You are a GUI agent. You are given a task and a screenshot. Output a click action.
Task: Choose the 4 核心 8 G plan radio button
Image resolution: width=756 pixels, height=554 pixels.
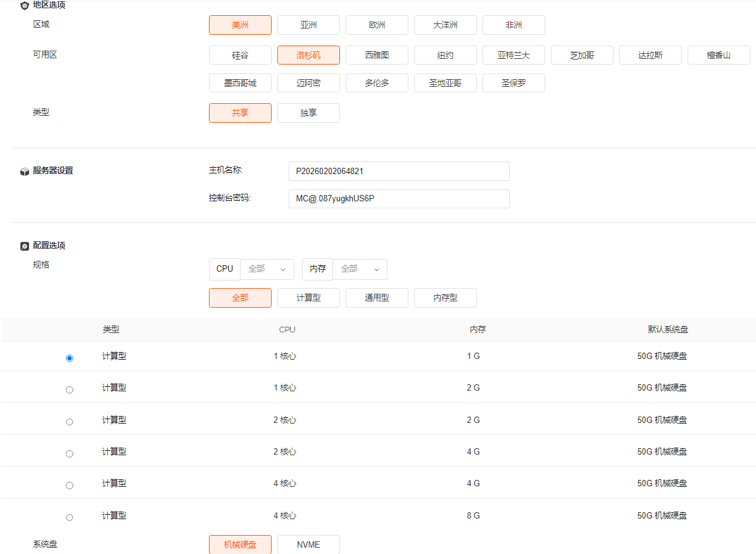(x=70, y=517)
